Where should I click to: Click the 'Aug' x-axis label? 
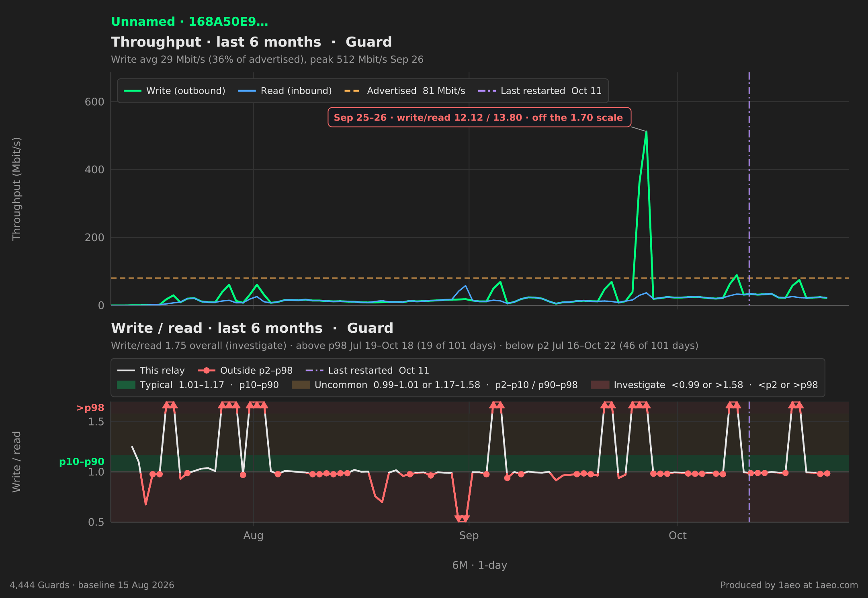(253, 536)
